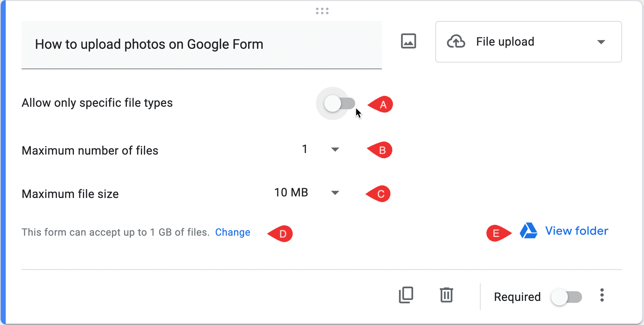Image resolution: width=644 pixels, height=325 pixels.
Task: Open the three-dot more options menu
Action: coord(602,295)
